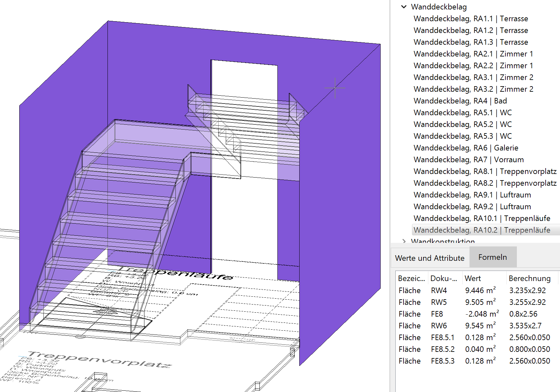Select Wanddeckbelag, RA1.1 | Terrasse
Screen dimensions: 560x392
pos(471,19)
